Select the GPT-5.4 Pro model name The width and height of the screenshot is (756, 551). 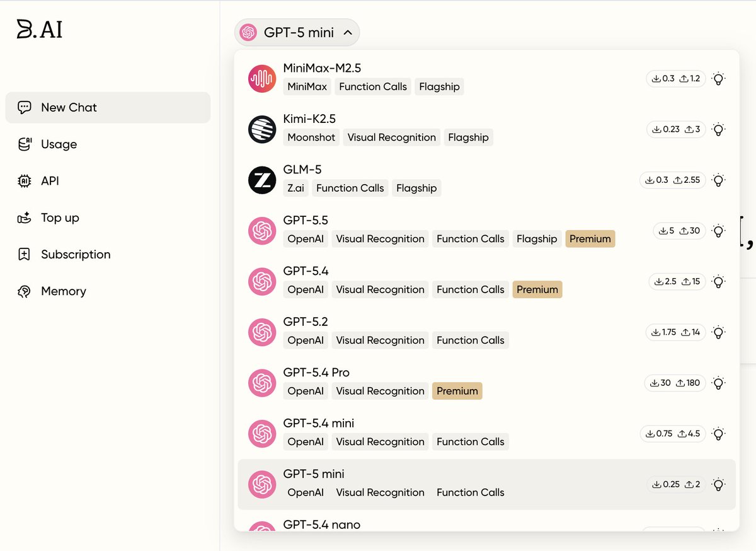(316, 373)
